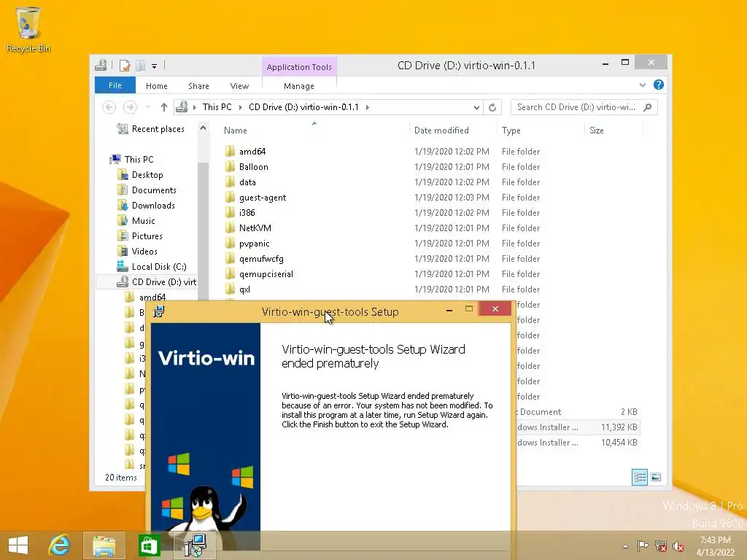This screenshot has height=560, width=747.
Task: Open the Windows Start button
Action: click(x=18, y=545)
